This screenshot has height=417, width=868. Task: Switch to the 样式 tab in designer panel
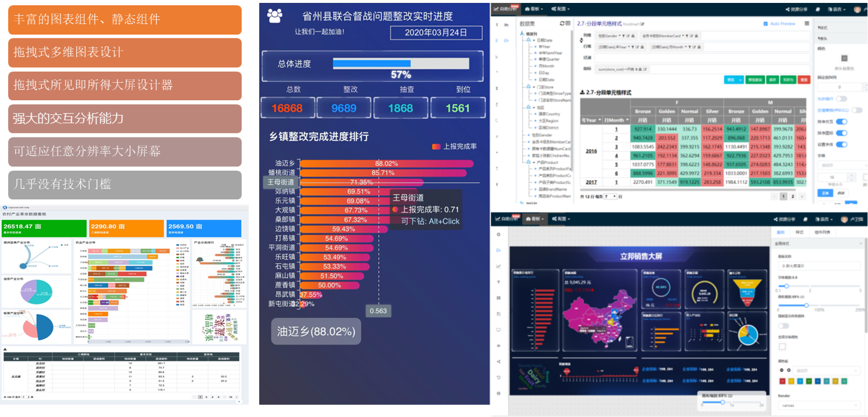pos(799,232)
